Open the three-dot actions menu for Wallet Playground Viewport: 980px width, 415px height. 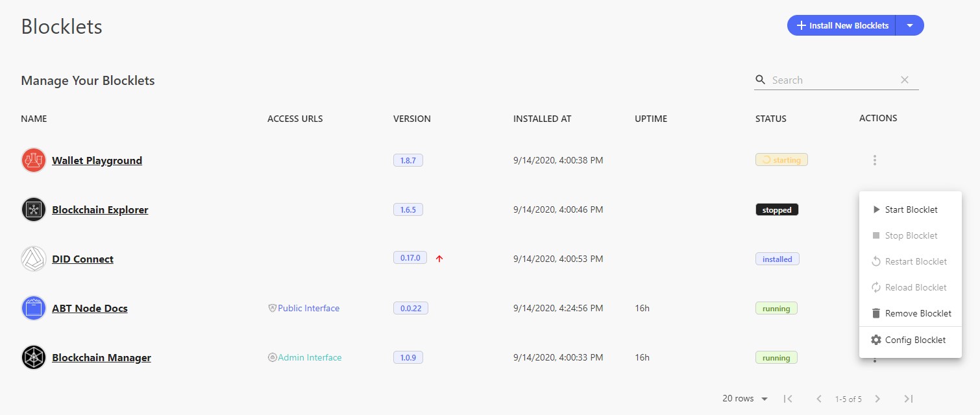(875, 160)
